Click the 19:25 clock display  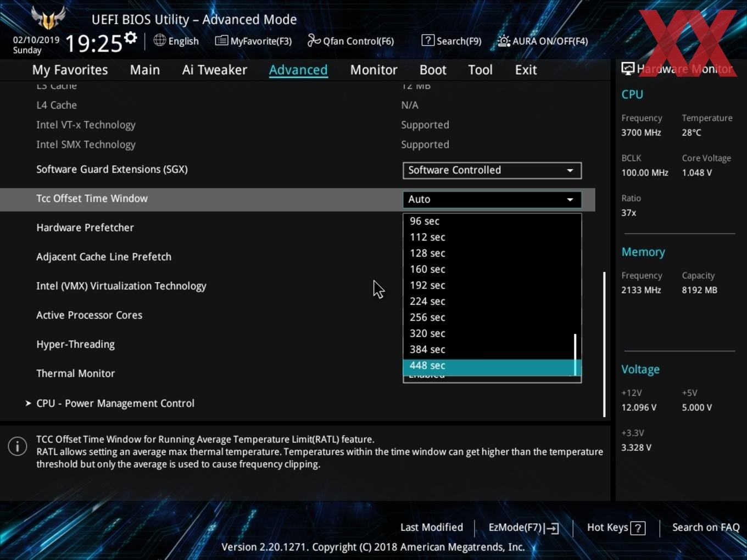pyautogui.click(x=93, y=43)
